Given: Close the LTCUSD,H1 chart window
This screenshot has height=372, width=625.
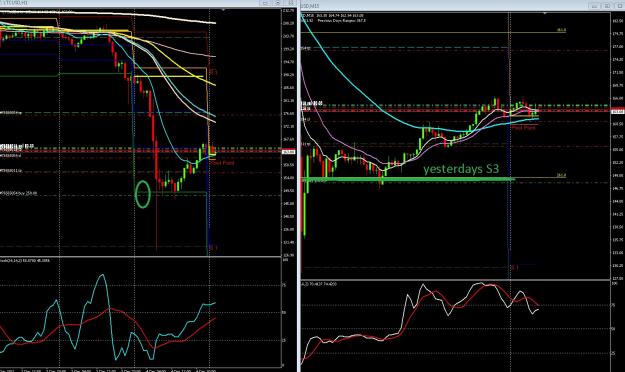Looking at the screenshot, I should pos(291,3).
